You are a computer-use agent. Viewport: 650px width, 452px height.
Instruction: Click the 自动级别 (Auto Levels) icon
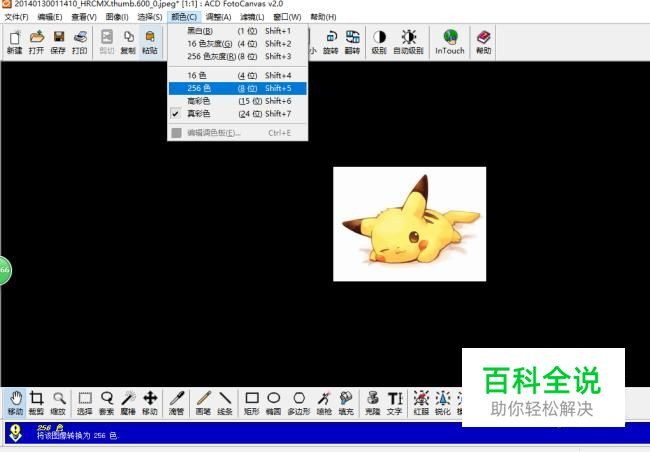point(408,42)
